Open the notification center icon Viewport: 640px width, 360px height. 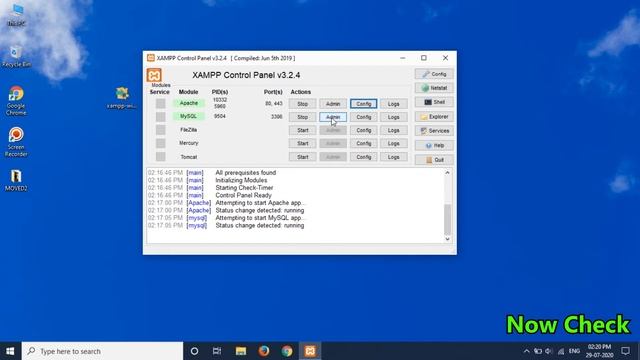click(x=626, y=351)
